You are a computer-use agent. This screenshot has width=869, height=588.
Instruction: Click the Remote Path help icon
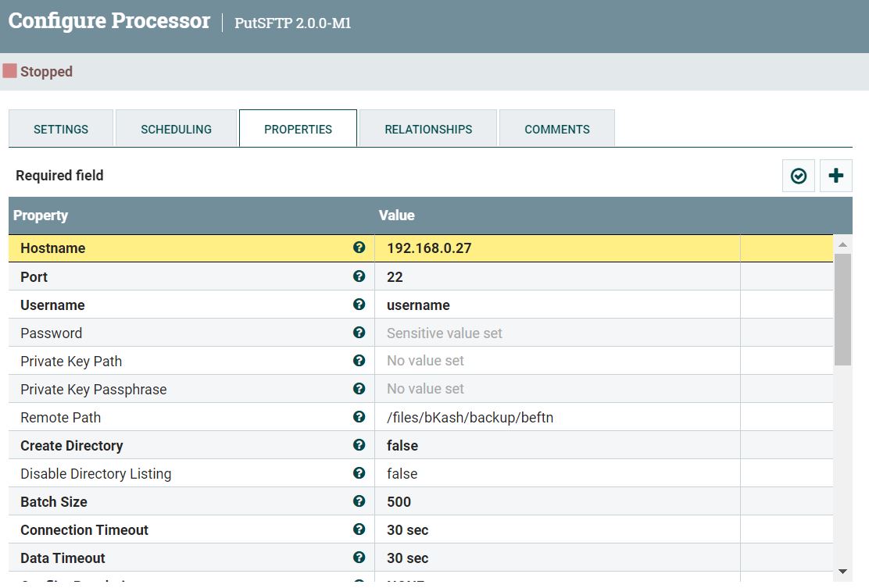tap(359, 416)
